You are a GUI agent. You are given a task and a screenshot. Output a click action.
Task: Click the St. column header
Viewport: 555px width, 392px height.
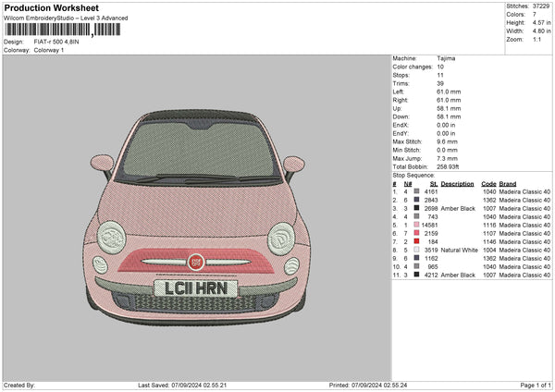click(x=433, y=183)
